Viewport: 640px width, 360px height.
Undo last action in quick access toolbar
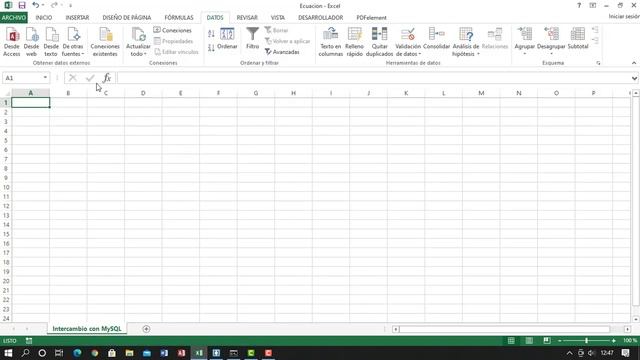[x=36, y=5]
